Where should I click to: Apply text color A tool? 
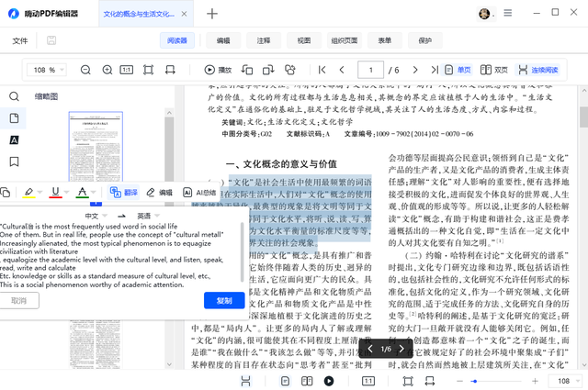82,192
